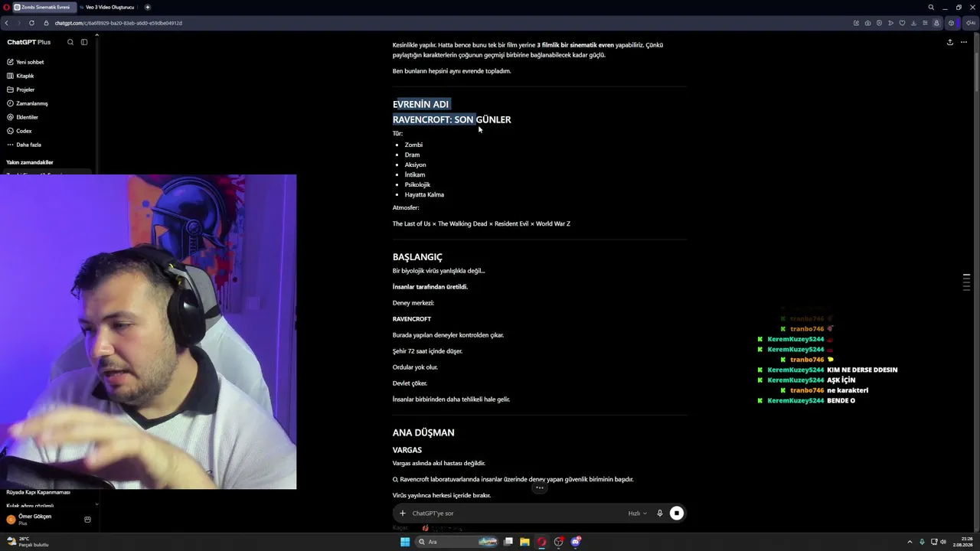980x551 pixels.
Task: Open the conversation options three-dot menu
Action: [964, 42]
